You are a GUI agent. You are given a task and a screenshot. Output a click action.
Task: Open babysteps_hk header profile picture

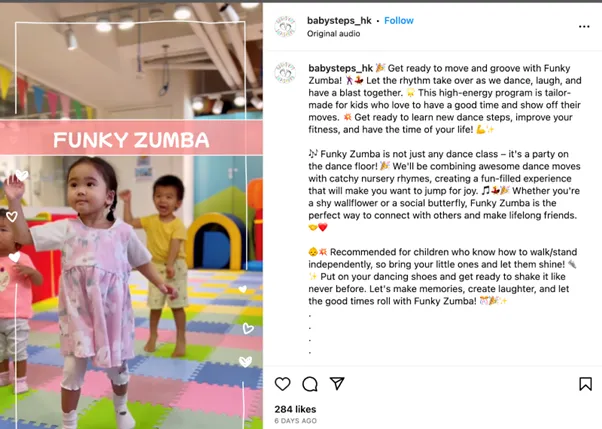click(285, 27)
